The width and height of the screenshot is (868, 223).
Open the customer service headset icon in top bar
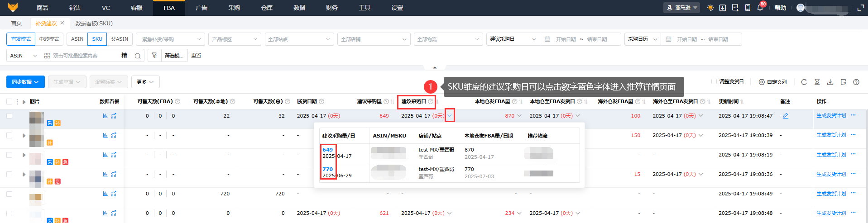710,8
